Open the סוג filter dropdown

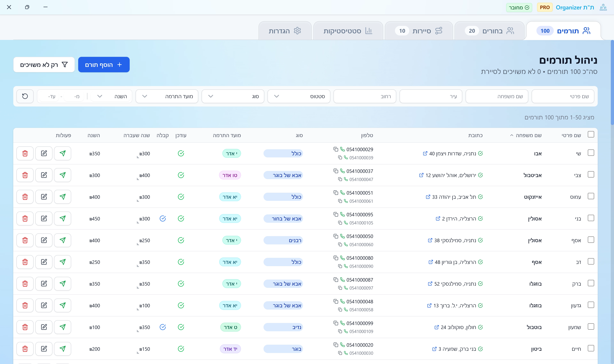pos(233,96)
